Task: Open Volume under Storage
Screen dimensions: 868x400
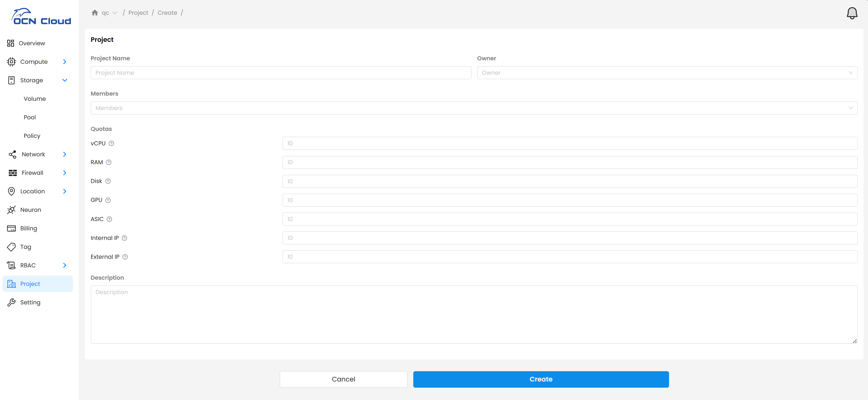Action: point(35,99)
